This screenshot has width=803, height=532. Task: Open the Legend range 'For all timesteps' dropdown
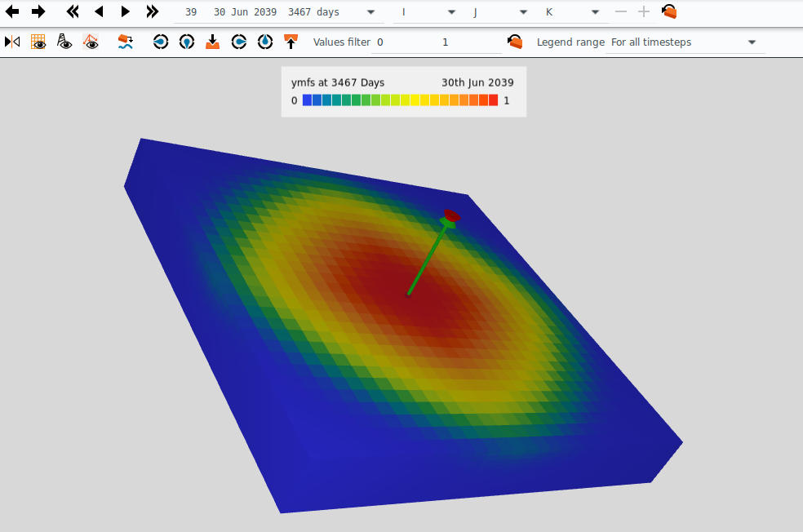click(x=751, y=42)
